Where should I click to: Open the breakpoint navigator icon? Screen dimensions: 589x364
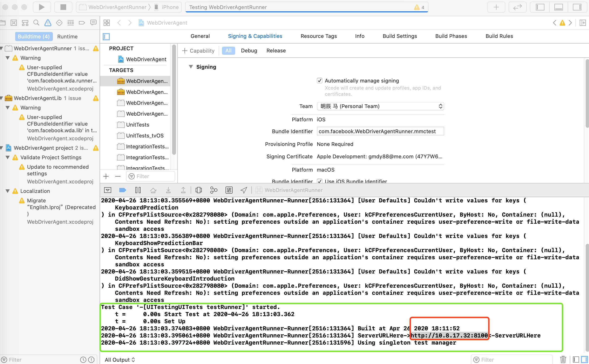[82, 23]
